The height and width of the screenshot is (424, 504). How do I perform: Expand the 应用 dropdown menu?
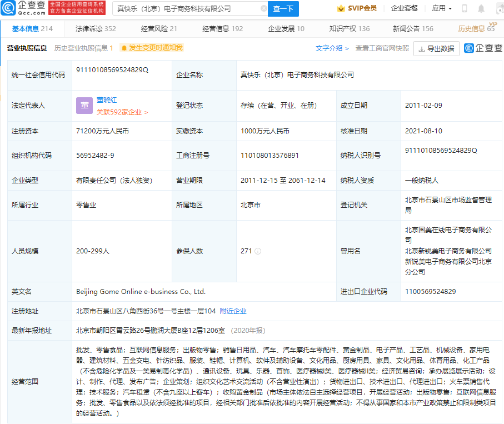pyautogui.click(x=442, y=8)
